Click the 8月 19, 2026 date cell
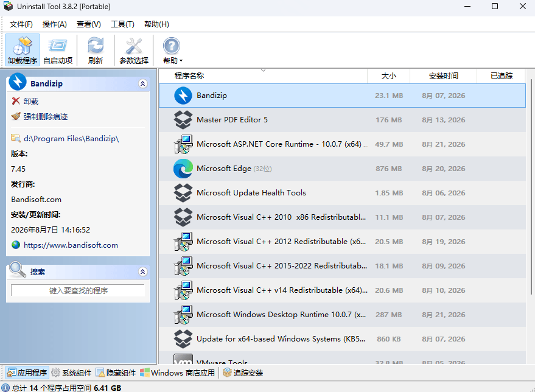 coord(443,242)
